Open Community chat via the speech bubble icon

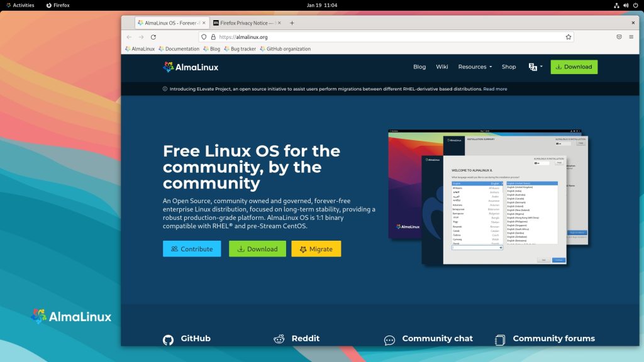[x=390, y=339]
